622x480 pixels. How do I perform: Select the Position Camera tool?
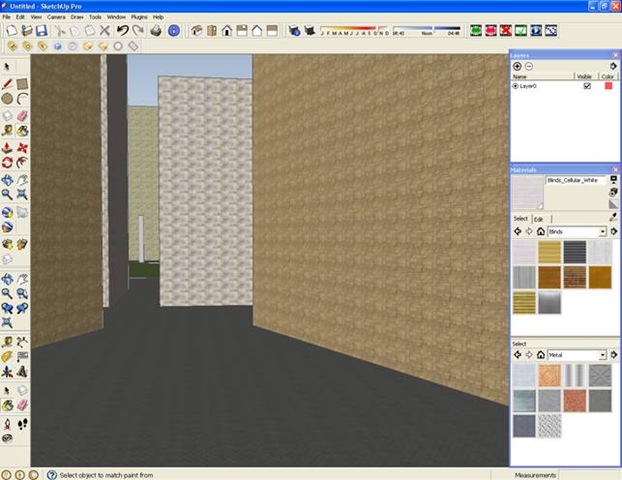pyautogui.click(x=7, y=424)
